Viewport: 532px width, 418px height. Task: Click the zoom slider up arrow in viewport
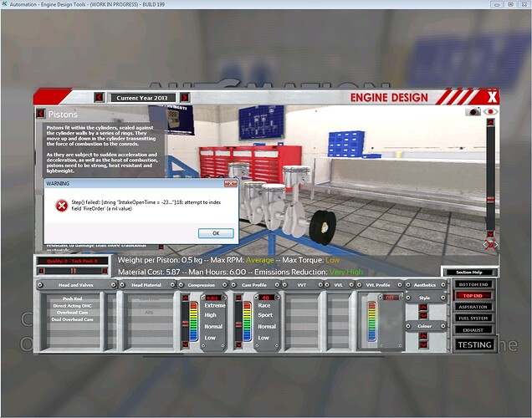(490, 122)
